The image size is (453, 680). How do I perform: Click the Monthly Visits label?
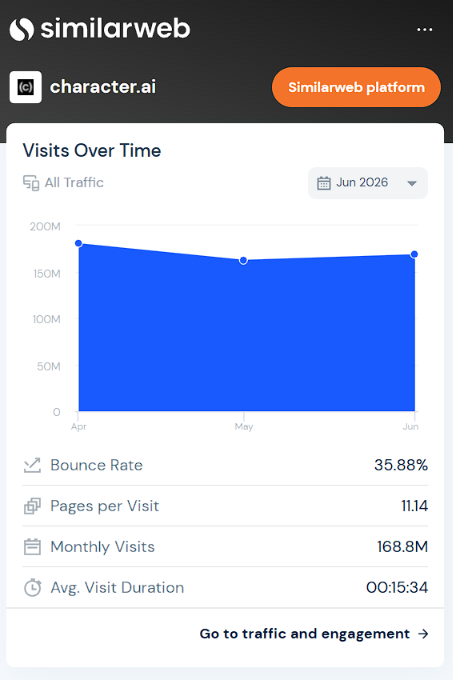click(103, 547)
